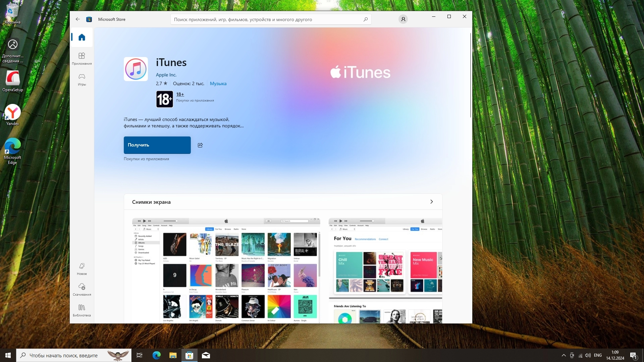Show hidden system tray icons
The image size is (644, 362).
pos(563,355)
